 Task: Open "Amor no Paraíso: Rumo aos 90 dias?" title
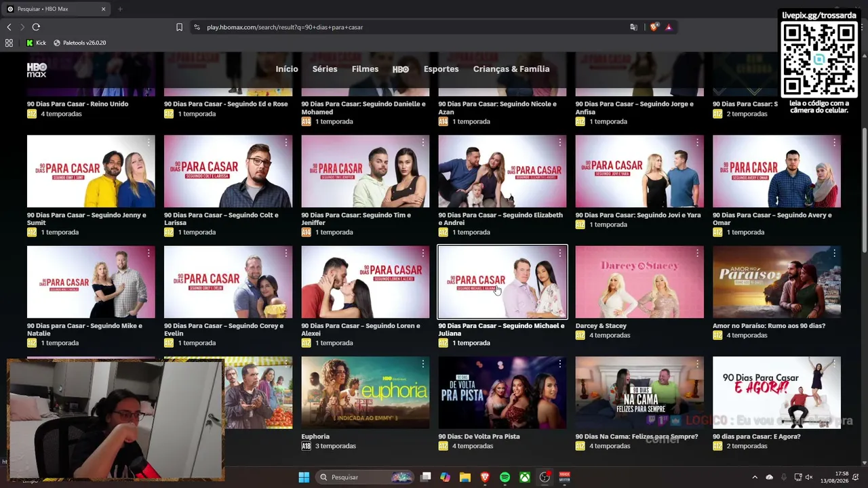click(x=769, y=326)
